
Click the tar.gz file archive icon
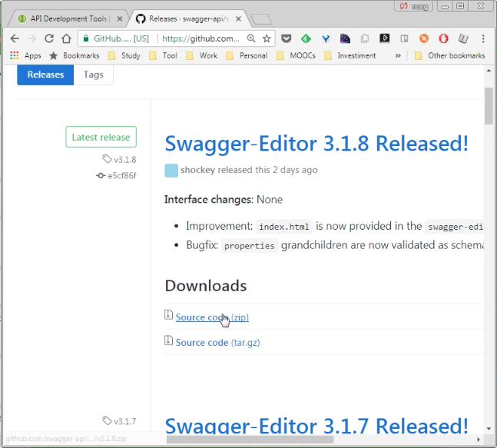click(x=168, y=340)
